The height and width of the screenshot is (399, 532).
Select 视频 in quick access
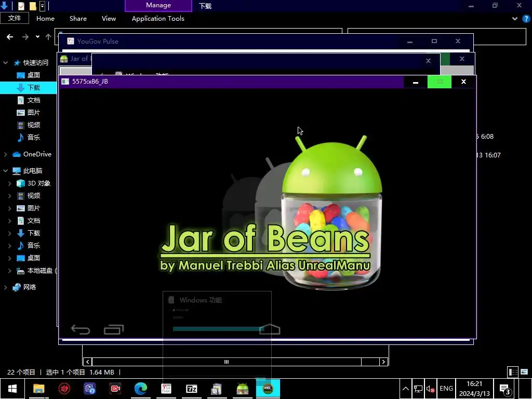tap(29, 125)
